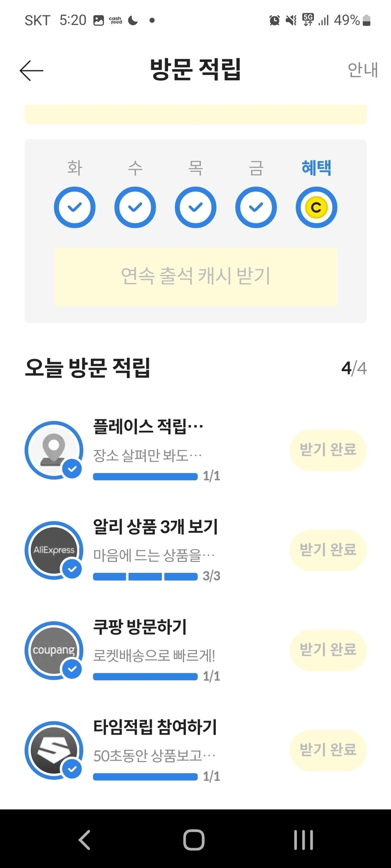This screenshot has width=391, height=868.
Task: Tap the Coupang logo icon
Action: pos(54,650)
